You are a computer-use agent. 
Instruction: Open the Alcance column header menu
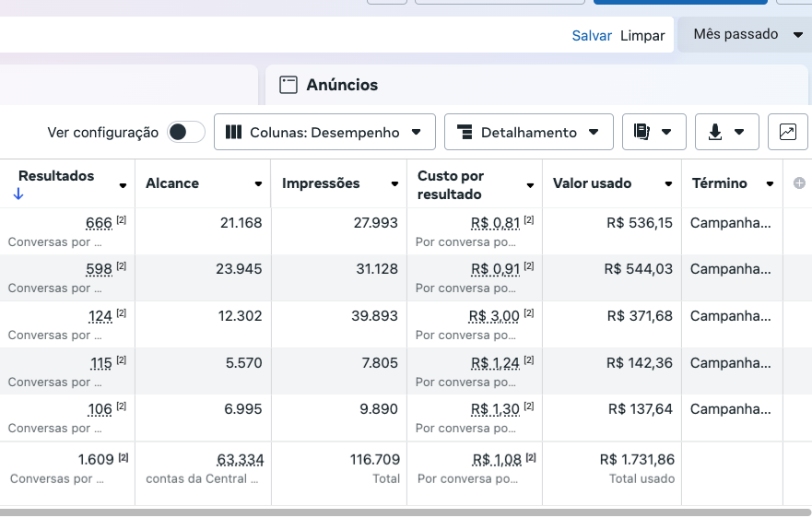259,184
